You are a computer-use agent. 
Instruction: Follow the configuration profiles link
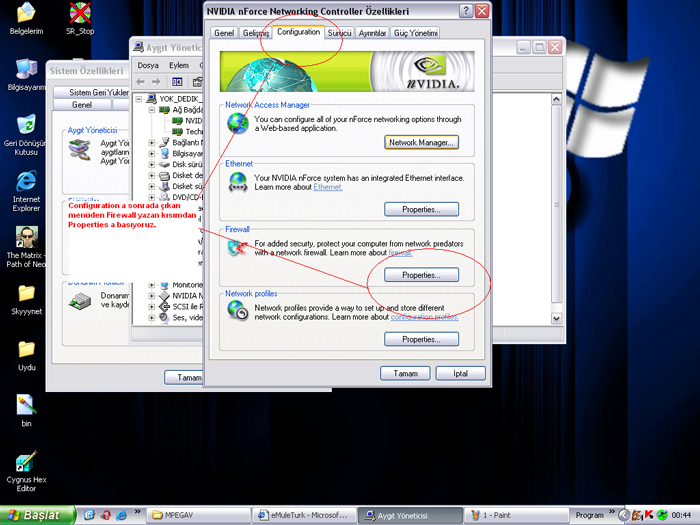[x=425, y=317]
